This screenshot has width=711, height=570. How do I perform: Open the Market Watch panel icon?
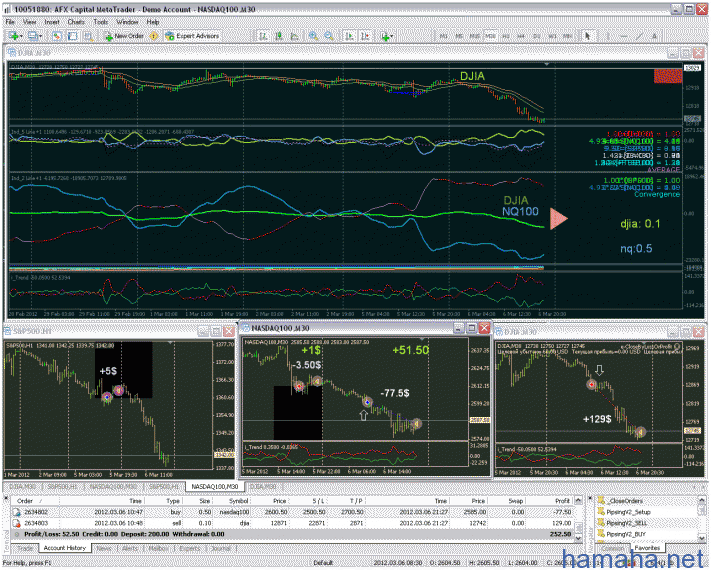pyautogui.click(x=57, y=36)
